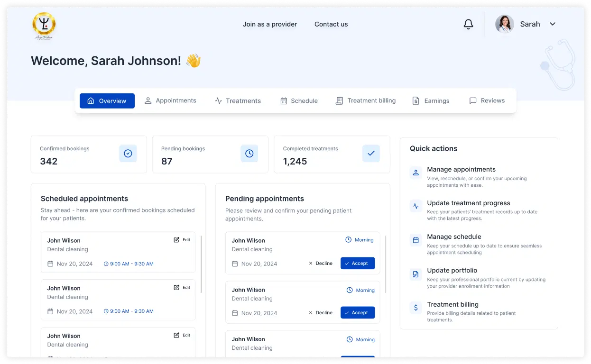Click the Manage appointments person icon

[416, 173]
